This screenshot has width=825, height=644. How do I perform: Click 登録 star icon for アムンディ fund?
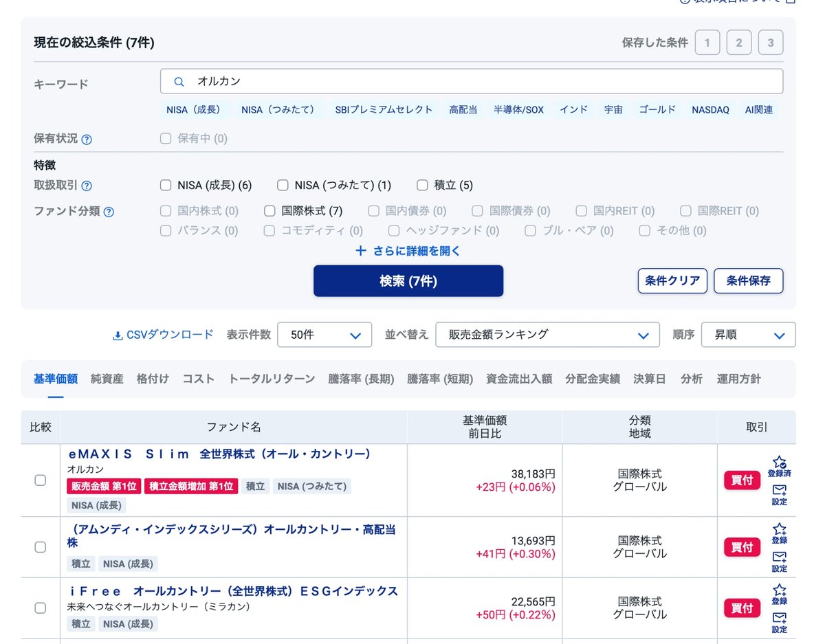[779, 529]
